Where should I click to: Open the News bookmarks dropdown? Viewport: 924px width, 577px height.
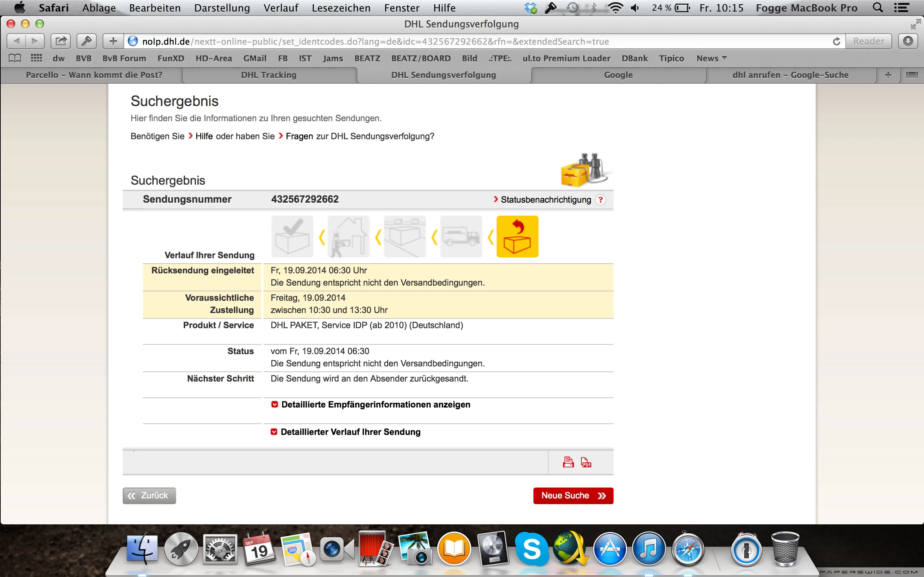[711, 58]
